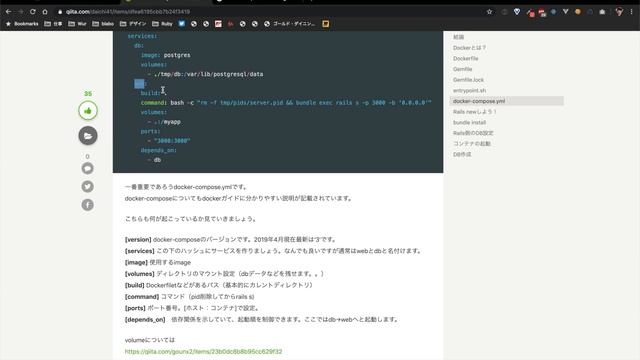Open Chrome three-dot menu
640x360 pixels.
(x=631, y=12)
